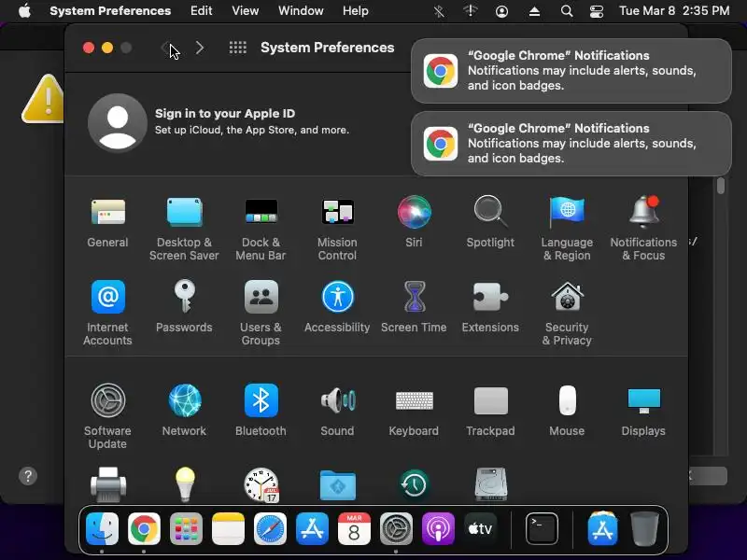
Task: Open Mouse preferences
Action: [567, 410]
